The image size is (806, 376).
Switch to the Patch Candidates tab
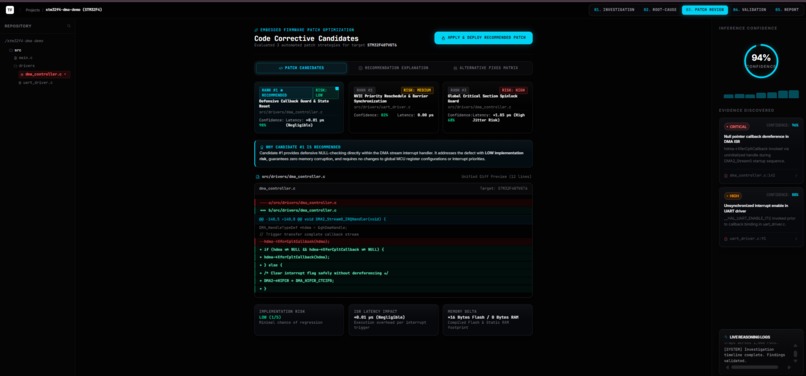click(301, 68)
